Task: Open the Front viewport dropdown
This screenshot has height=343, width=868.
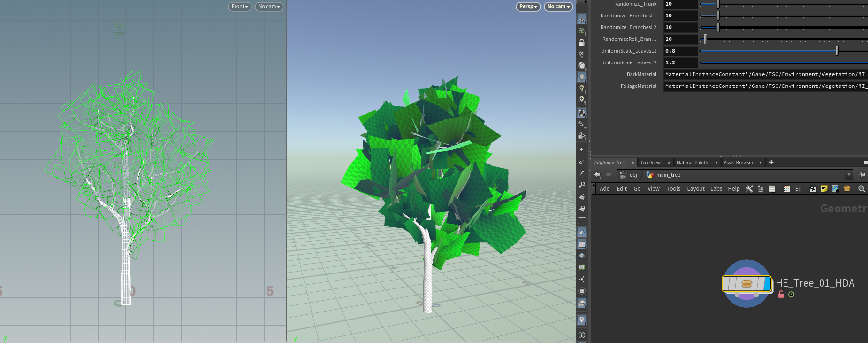Action: click(x=240, y=7)
